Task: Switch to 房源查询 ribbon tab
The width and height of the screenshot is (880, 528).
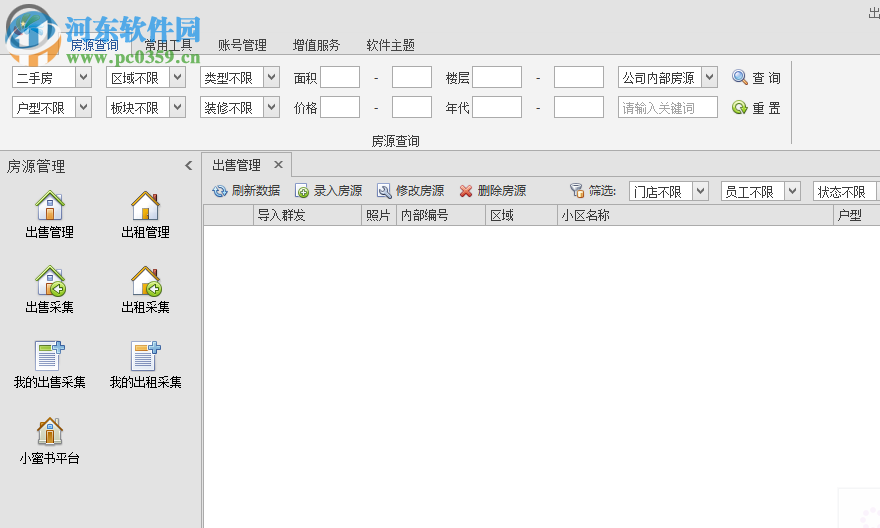Action: [x=94, y=45]
